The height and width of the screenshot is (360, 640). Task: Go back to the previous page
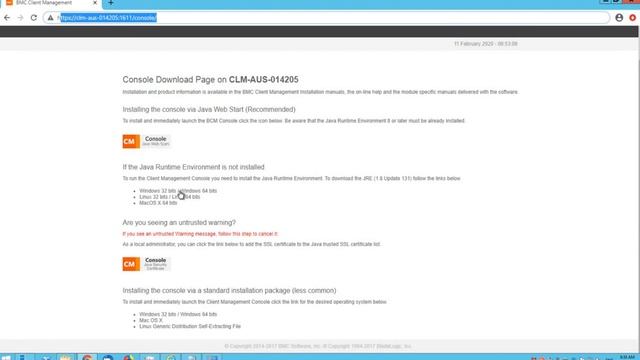tap(7, 18)
